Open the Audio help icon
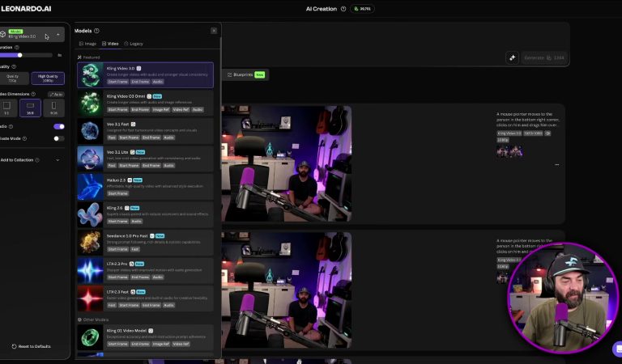 tap(11, 127)
